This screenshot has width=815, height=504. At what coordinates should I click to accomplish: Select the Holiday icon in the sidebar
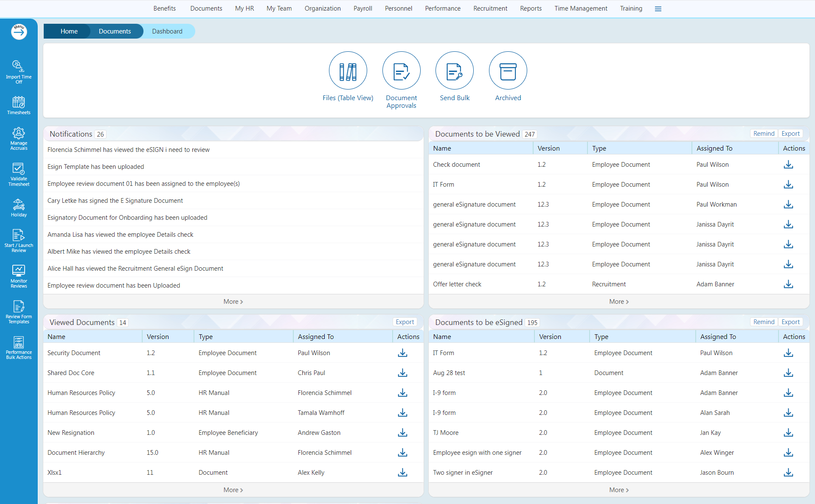coord(19,207)
